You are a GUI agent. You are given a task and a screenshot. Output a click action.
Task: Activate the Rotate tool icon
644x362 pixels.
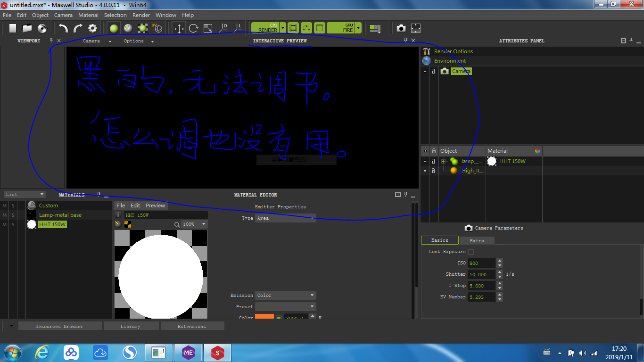[193, 28]
